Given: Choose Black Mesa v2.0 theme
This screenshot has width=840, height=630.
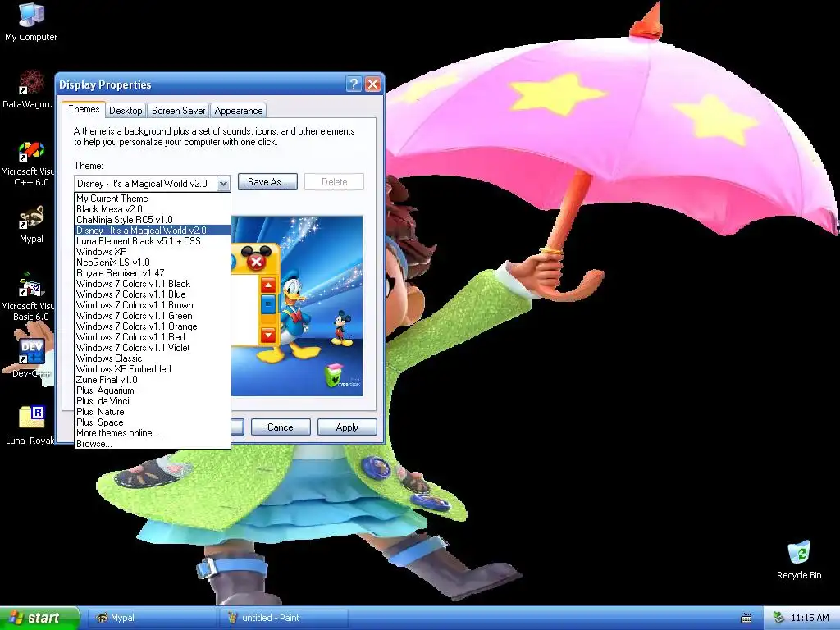Looking at the screenshot, I should tap(152, 209).
